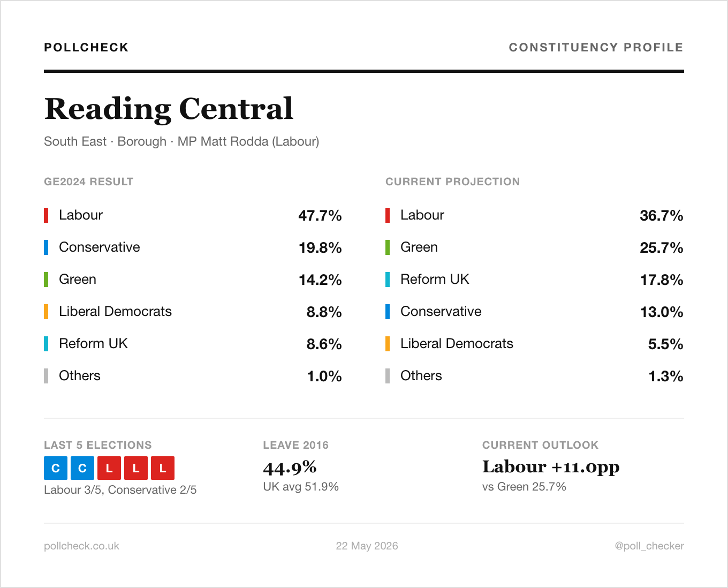Click the red Labour swatch in GE2024 result
Screen dimensions: 728x588
[x=46, y=215]
